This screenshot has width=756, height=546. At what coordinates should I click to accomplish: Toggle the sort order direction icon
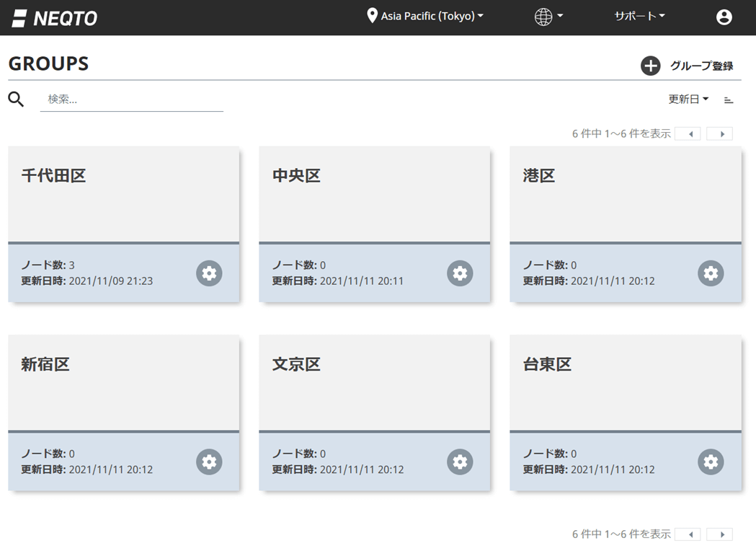click(x=729, y=100)
